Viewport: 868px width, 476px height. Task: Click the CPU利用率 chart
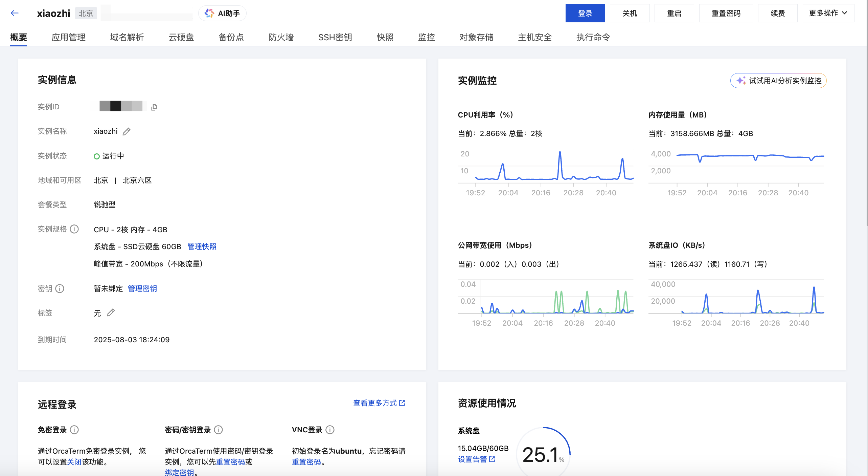pyautogui.click(x=545, y=166)
